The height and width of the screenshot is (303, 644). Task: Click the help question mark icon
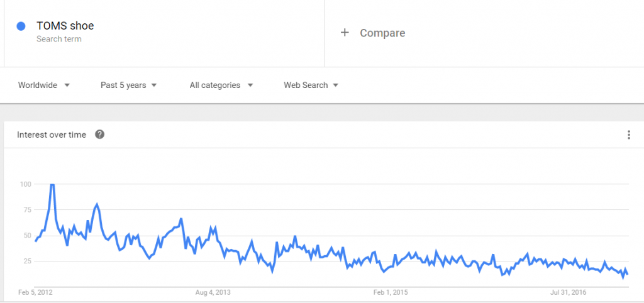pos(99,135)
